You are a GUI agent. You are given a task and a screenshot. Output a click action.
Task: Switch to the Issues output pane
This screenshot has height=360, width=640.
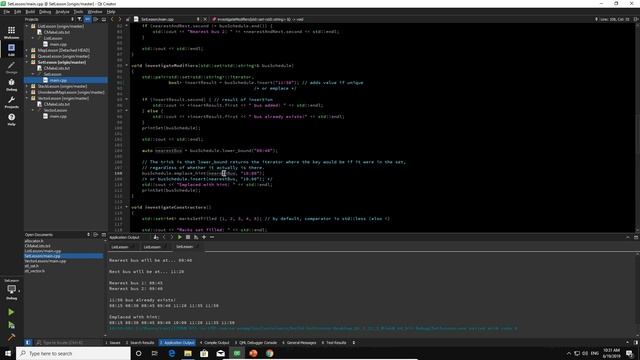tap(113, 342)
